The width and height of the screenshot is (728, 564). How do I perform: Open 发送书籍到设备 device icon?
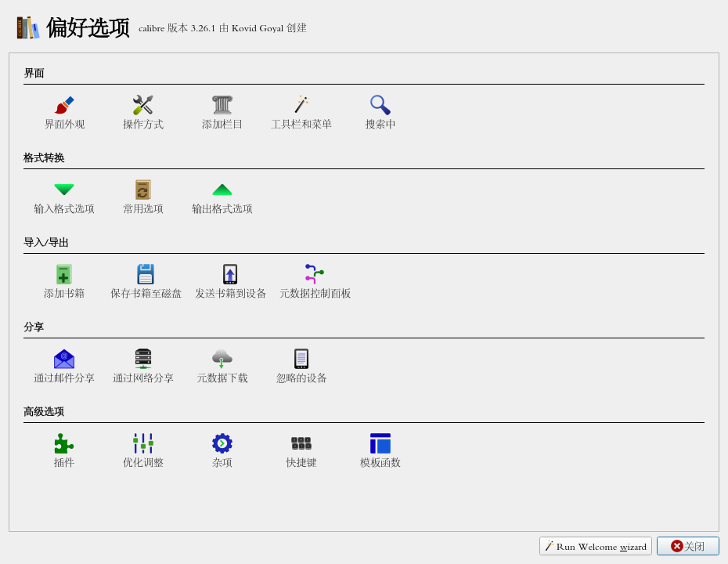point(230,274)
